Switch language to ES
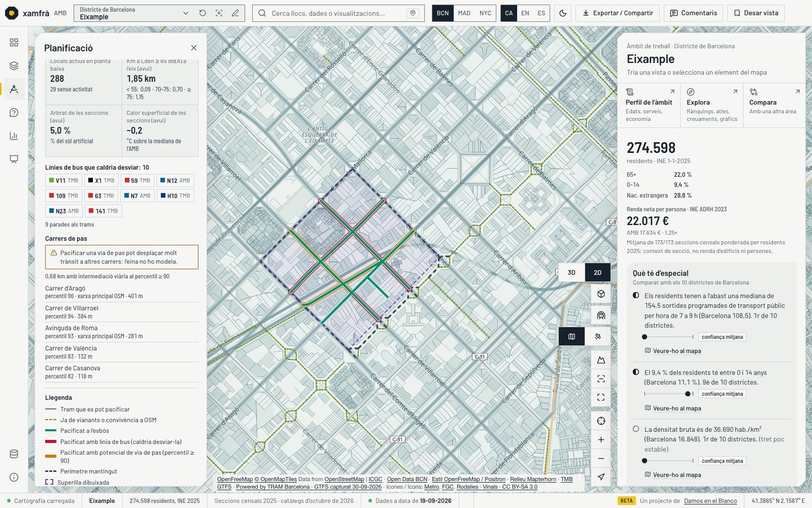 (542, 13)
